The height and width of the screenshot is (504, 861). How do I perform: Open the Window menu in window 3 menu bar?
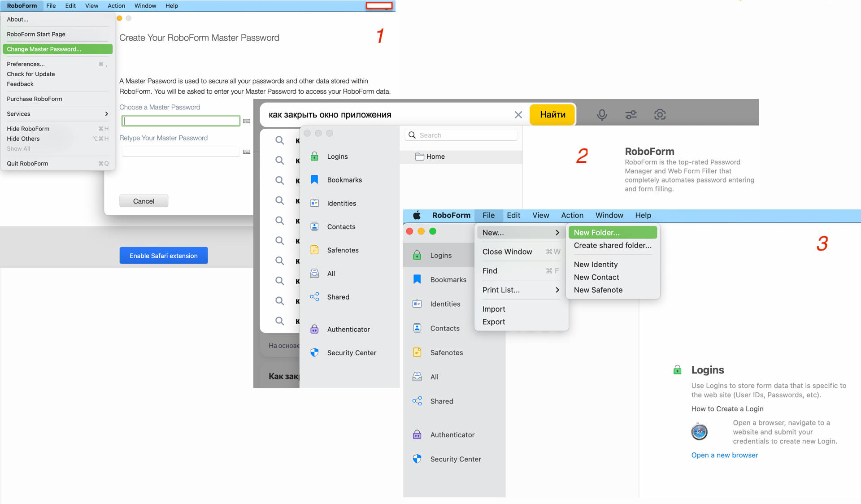pos(609,215)
